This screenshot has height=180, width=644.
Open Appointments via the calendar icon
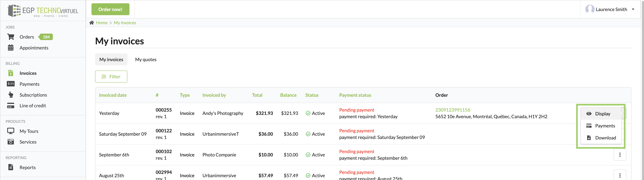pos(11,47)
